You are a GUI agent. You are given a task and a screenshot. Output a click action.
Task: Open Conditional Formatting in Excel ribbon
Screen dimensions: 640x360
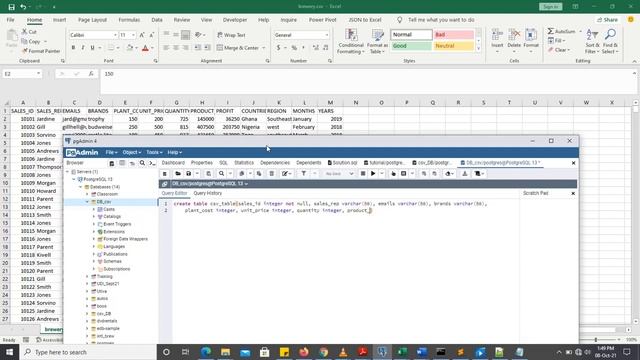coord(351,41)
